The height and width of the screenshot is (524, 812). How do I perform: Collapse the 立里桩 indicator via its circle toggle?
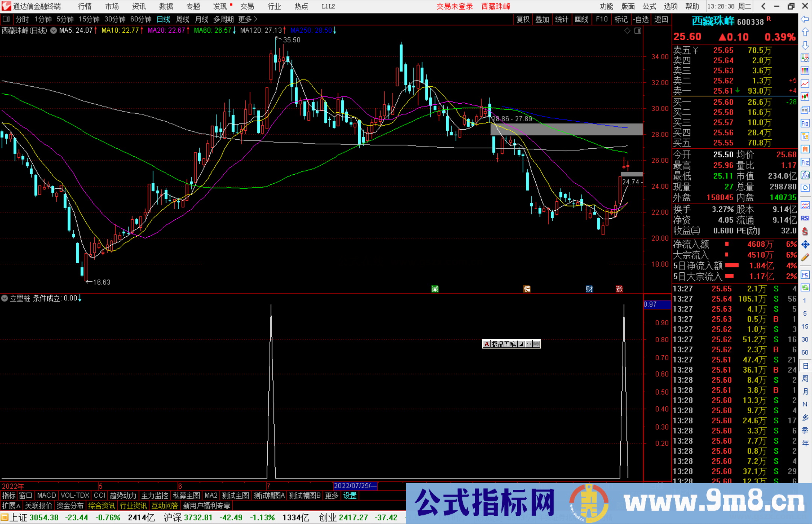(x=5, y=298)
